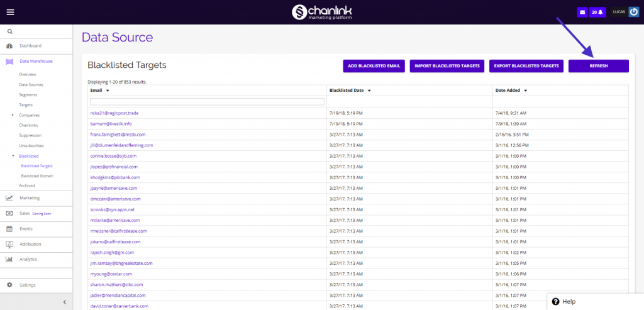
Task: Click the Attribution presentation icon
Action: coord(9,245)
